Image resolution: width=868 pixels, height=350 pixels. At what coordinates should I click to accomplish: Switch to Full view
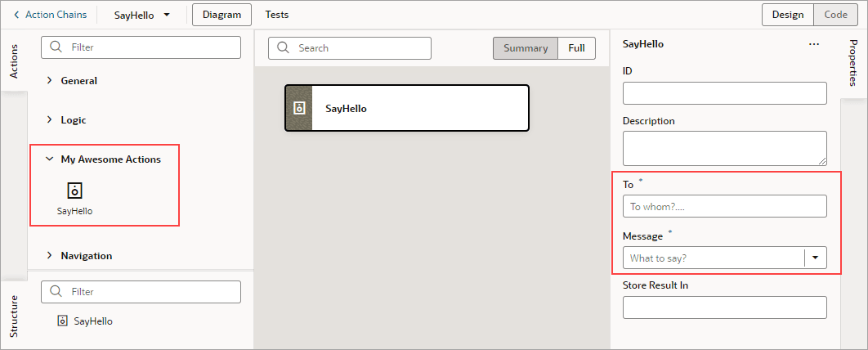coord(576,48)
